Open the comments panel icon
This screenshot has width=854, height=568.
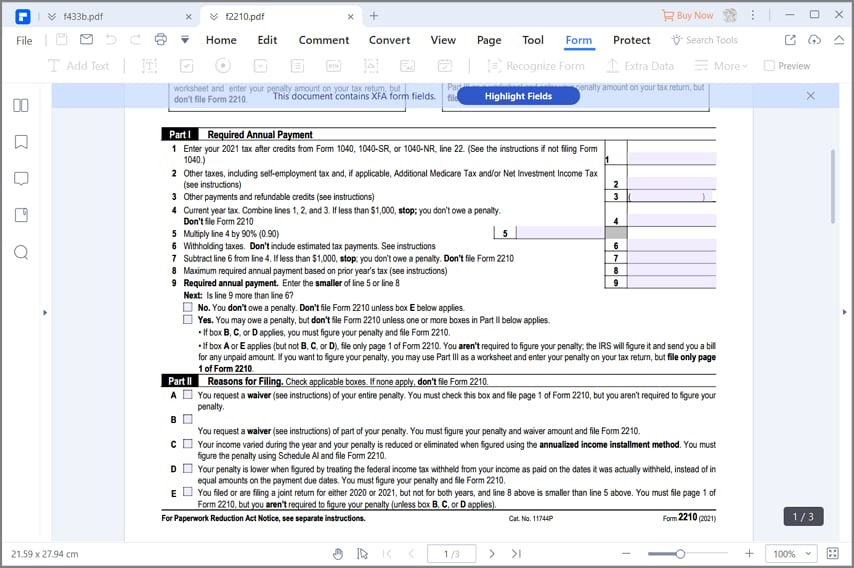(21, 179)
